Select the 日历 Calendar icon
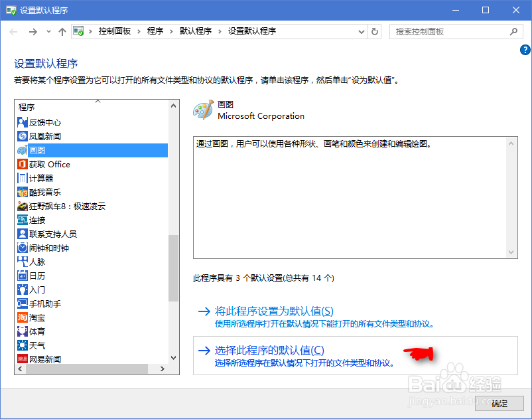Screen dimensions: 532x419 [22, 276]
